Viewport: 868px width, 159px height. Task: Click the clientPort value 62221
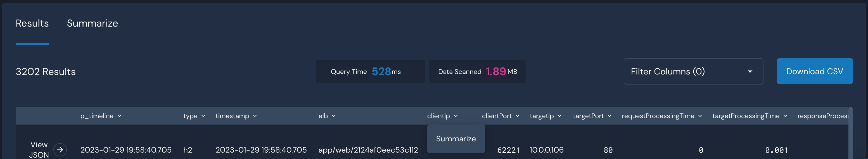point(508,150)
